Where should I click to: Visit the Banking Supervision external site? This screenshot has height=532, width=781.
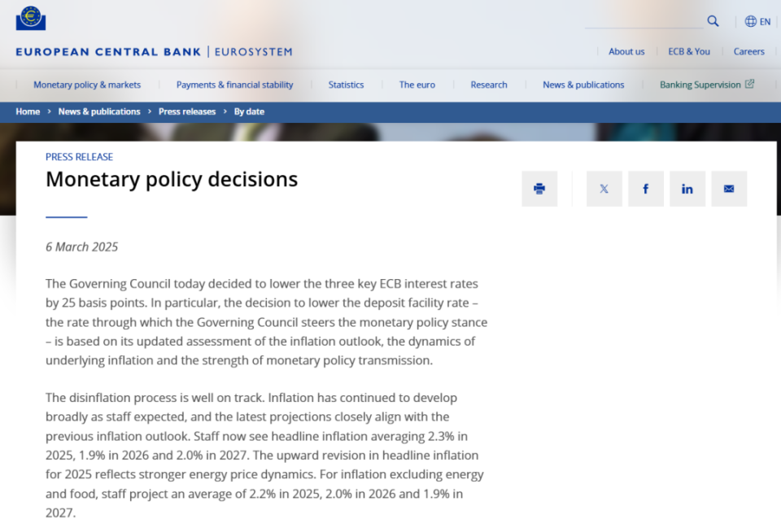(706, 85)
